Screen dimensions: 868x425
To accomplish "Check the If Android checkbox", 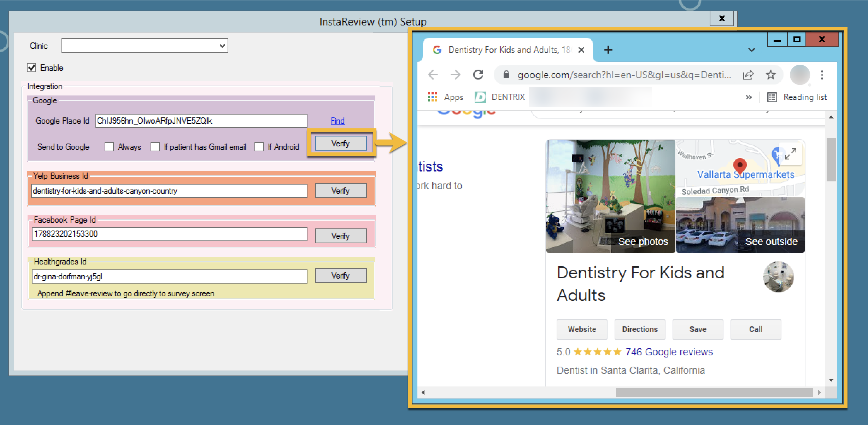I will [259, 147].
